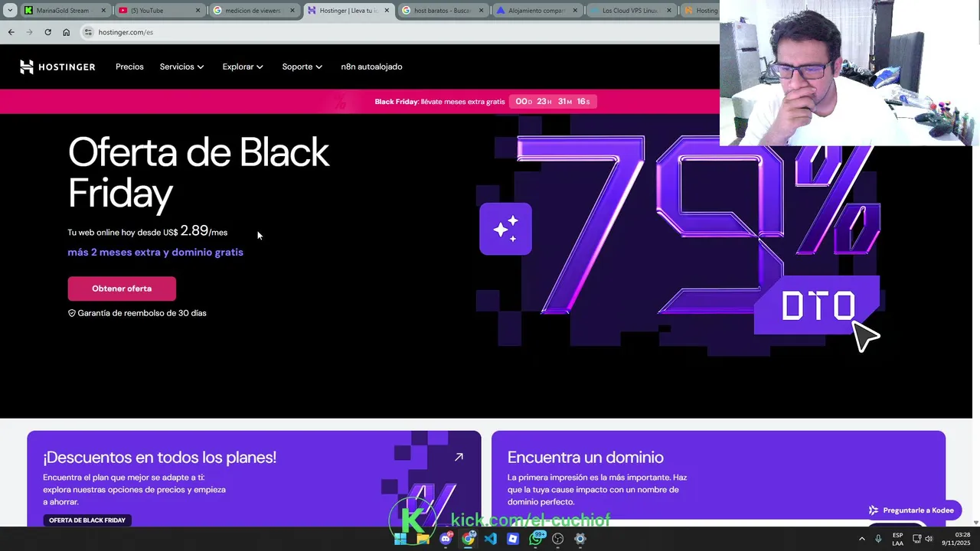Click 'más 2 meses extra y dominio gratis'
980x551 pixels.
(x=155, y=252)
